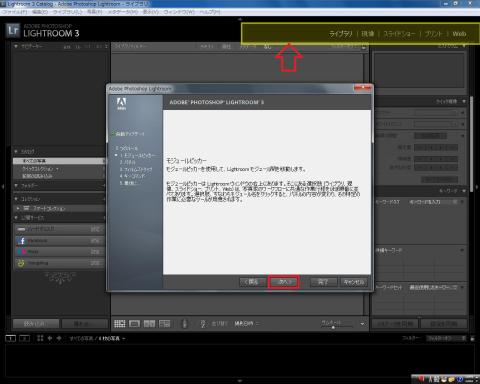Select Previous Import in Catalog
Viewport: 480px width, 384px height.
[x=59, y=176]
